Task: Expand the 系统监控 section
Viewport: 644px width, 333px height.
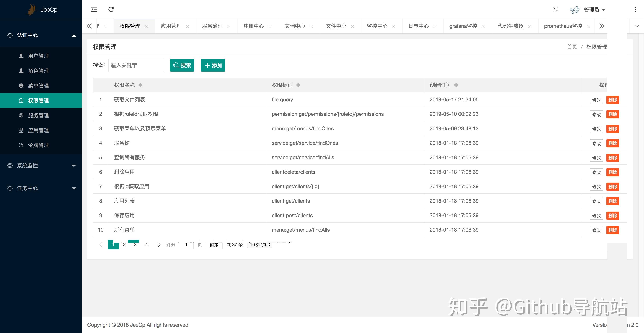Action: coord(74,165)
